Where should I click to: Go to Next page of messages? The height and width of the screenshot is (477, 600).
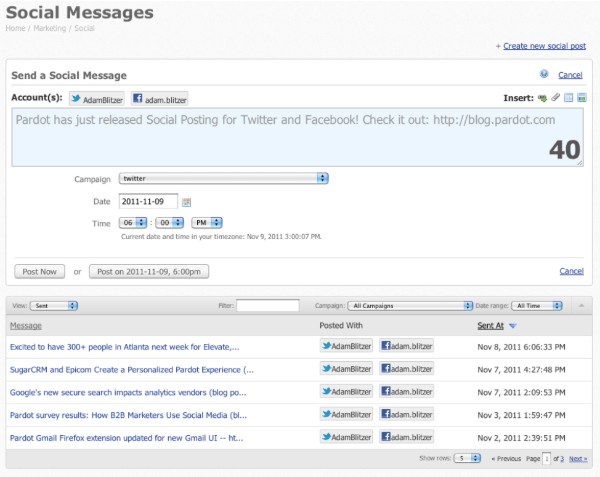point(578,459)
